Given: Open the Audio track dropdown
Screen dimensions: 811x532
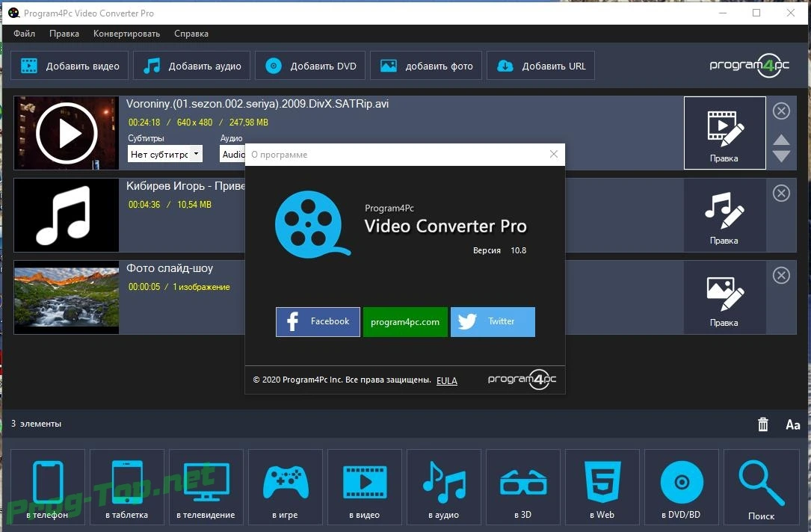Looking at the screenshot, I should (232, 154).
